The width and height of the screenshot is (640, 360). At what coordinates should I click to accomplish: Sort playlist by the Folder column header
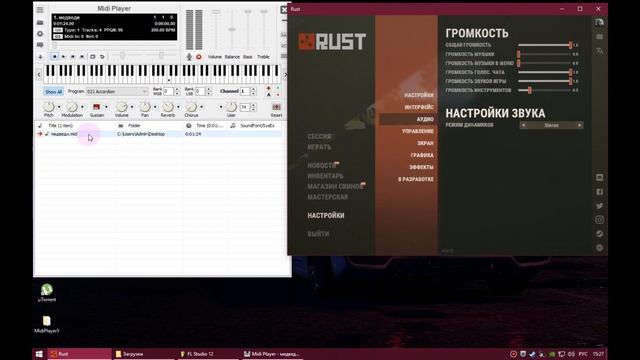[134, 126]
